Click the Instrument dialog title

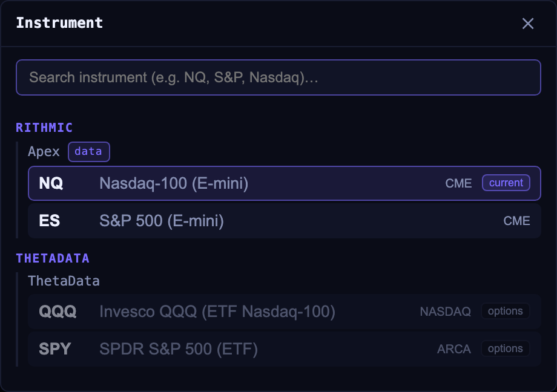tap(59, 23)
